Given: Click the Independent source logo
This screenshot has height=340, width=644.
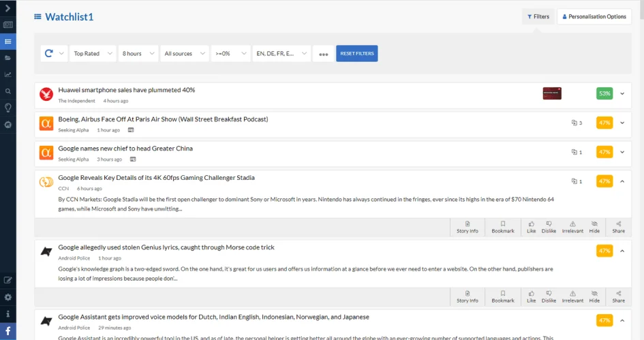Looking at the screenshot, I should coord(46,94).
